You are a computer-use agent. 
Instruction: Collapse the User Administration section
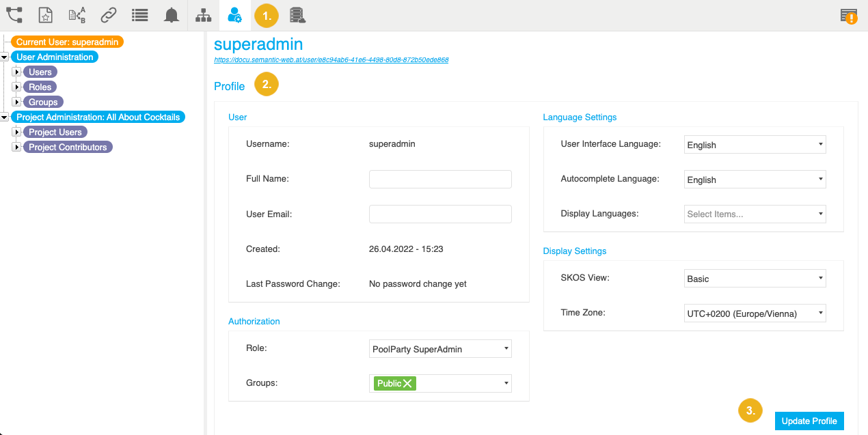point(5,57)
